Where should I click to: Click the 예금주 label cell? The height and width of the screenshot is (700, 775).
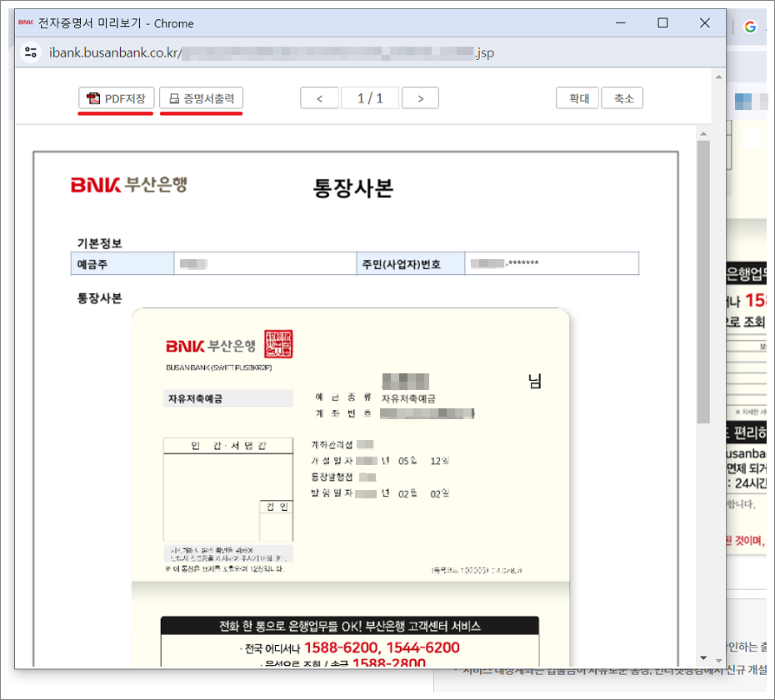click(122, 263)
